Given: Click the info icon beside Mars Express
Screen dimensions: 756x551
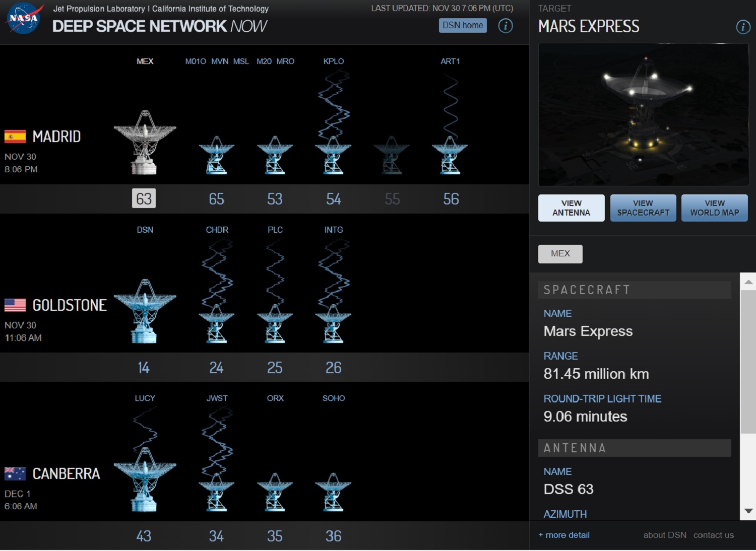Looking at the screenshot, I should [743, 28].
